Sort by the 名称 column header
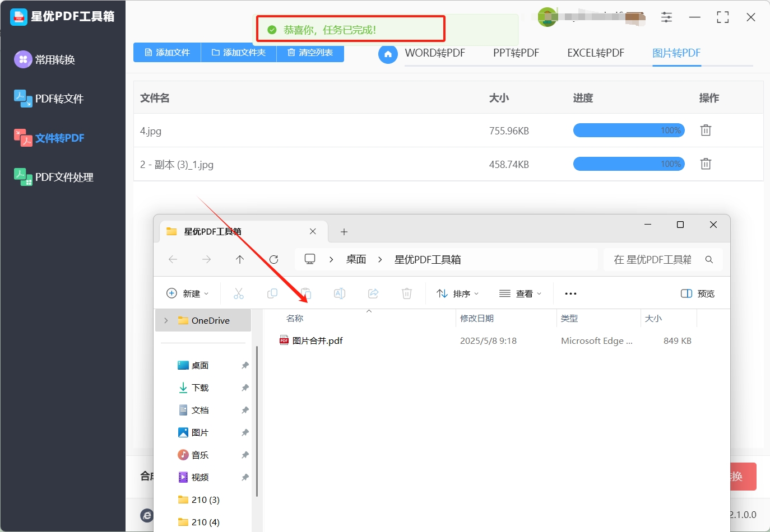 pyautogui.click(x=295, y=318)
